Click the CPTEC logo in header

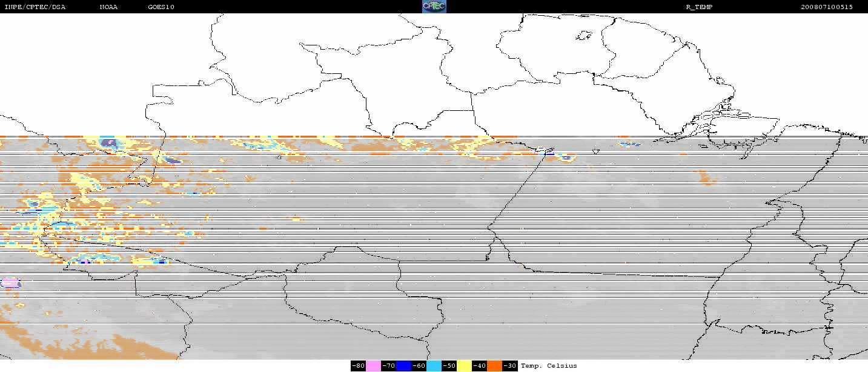coord(434,7)
